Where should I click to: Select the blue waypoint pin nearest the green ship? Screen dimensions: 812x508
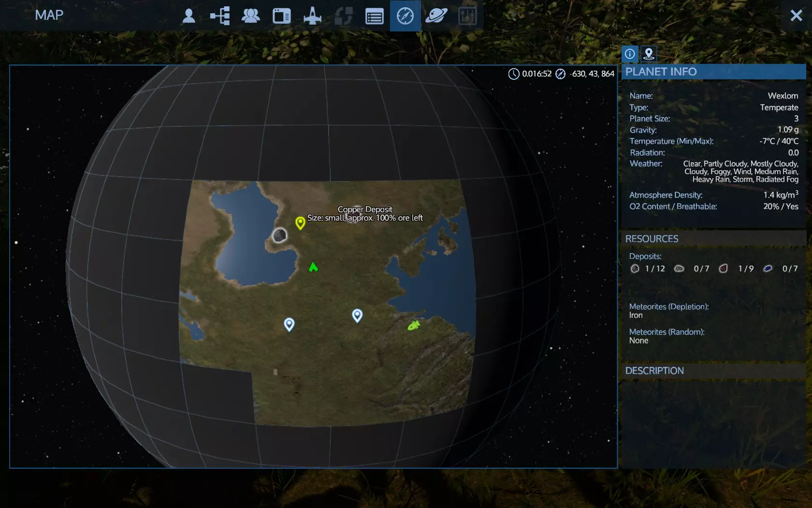(357, 315)
